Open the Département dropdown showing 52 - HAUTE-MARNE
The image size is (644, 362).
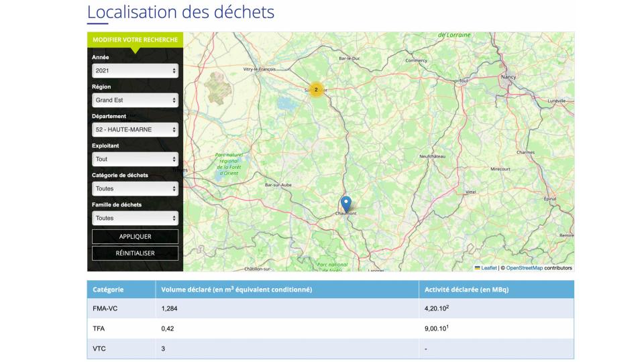click(135, 129)
